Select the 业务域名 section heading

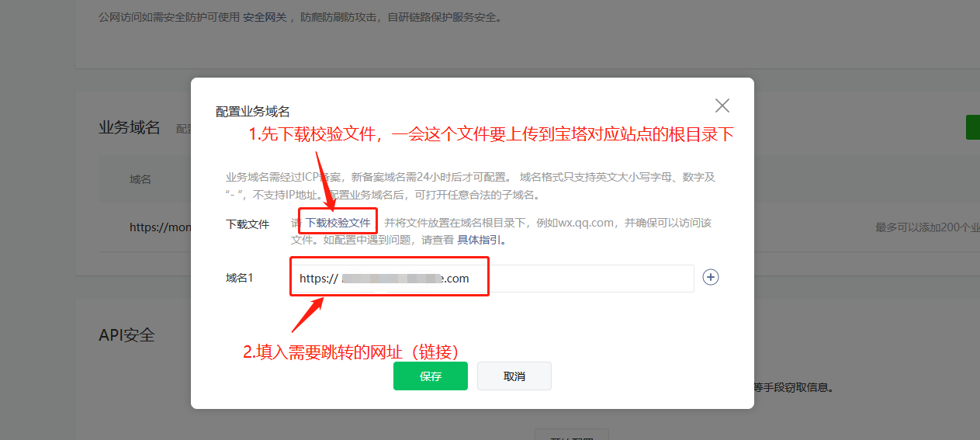(130, 128)
